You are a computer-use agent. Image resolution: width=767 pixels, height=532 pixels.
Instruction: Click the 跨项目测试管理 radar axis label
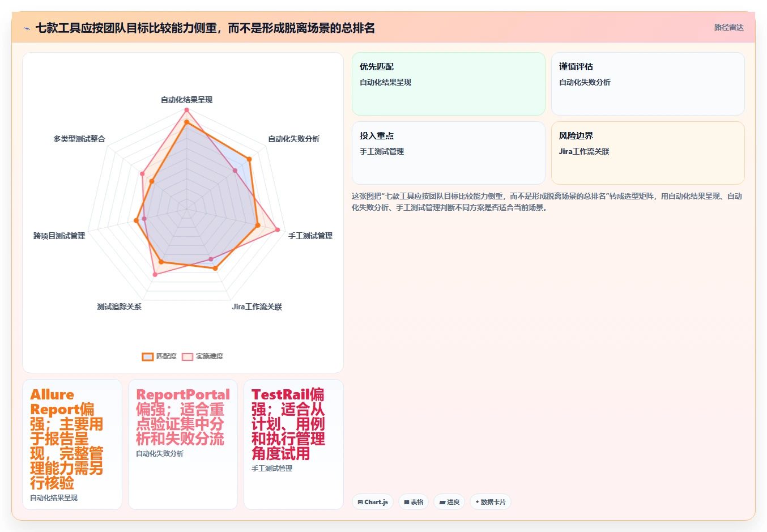coord(59,236)
